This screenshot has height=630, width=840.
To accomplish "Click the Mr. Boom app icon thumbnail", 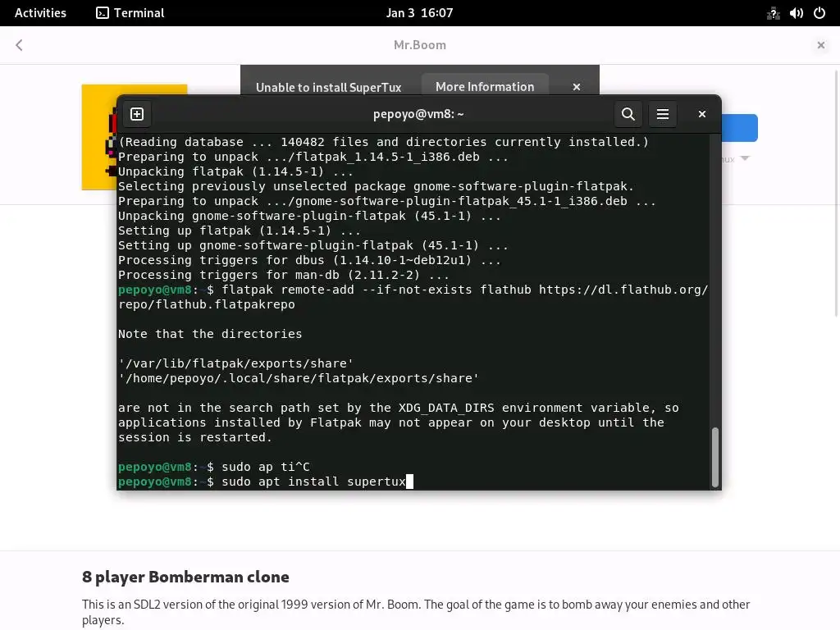I will [99, 137].
